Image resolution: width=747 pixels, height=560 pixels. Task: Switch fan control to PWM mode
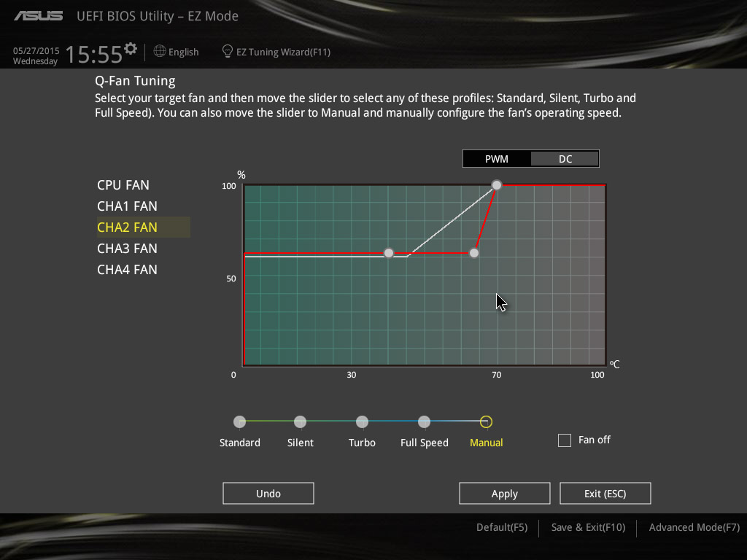496,159
